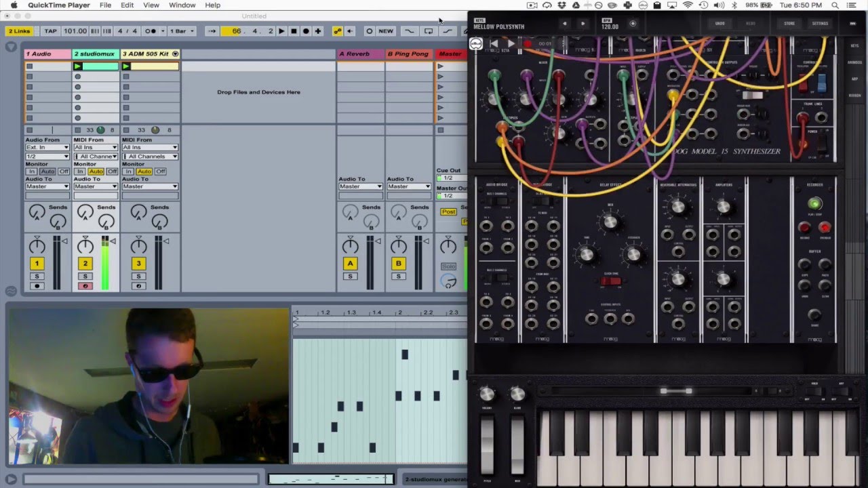Viewport: 868px width, 488px height.
Task: Select the 2 studiomux track header
Action: click(96, 54)
